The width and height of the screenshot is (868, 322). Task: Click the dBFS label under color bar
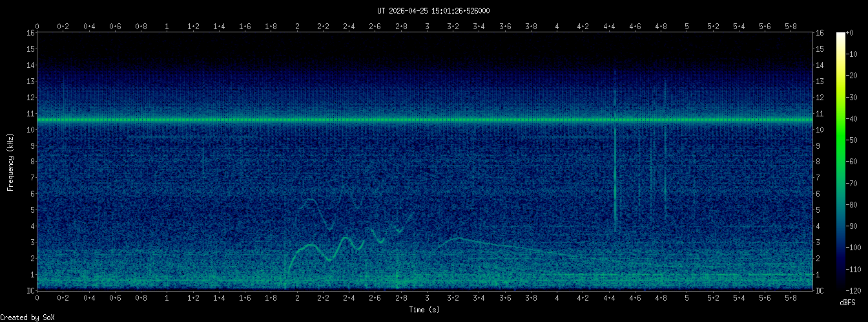(x=848, y=303)
